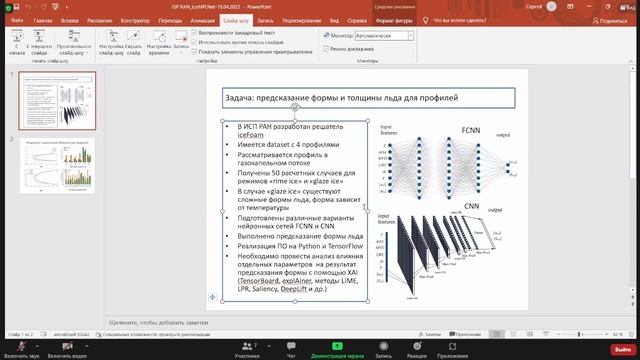Select slide 2 thumbnail with charts
Image resolution: width=640 pixels, height=360 pixels.
58,166
